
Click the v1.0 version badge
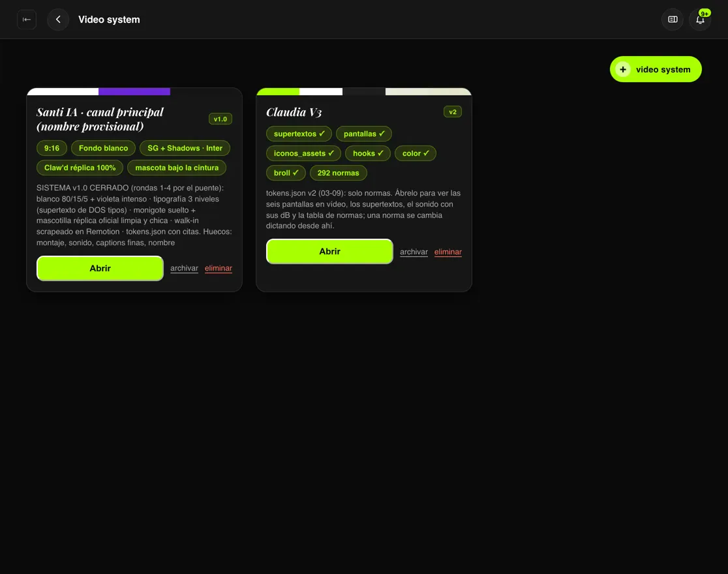(220, 119)
